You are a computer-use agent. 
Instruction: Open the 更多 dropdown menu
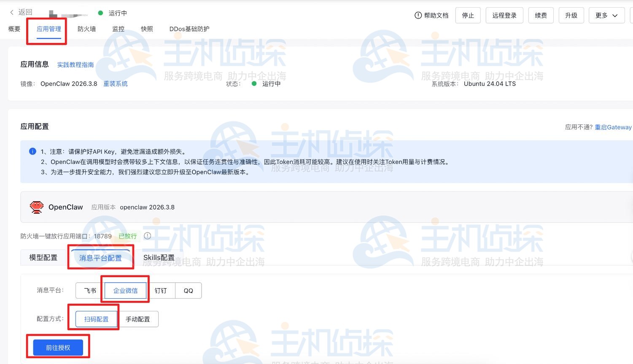pos(606,15)
